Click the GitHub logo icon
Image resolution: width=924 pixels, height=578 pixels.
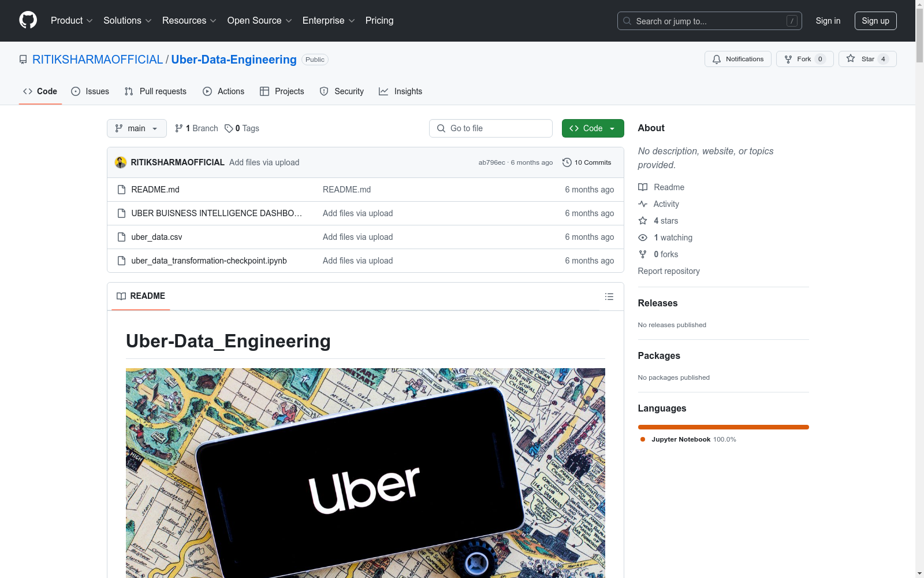(x=28, y=20)
